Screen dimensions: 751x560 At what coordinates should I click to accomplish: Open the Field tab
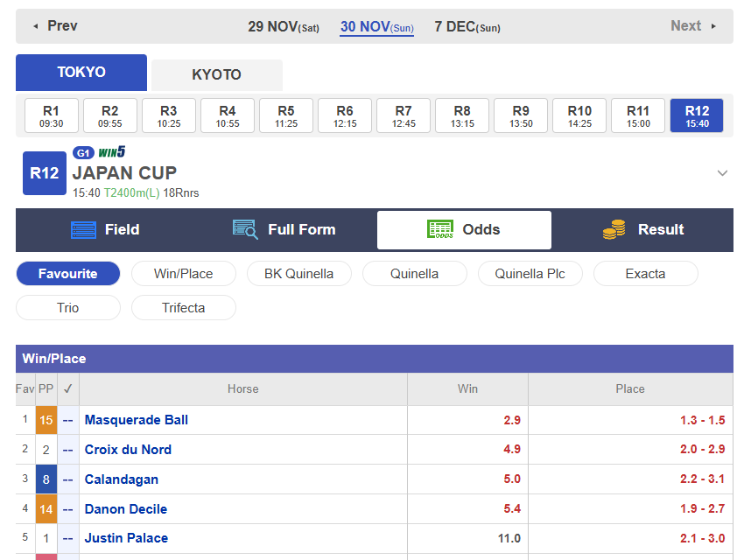[105, 230]
